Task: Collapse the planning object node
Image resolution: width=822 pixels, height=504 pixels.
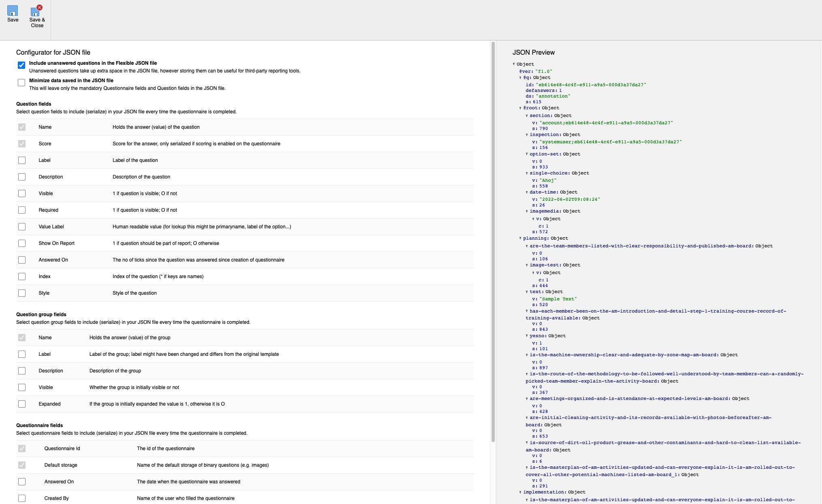Action: click(520, 238)
